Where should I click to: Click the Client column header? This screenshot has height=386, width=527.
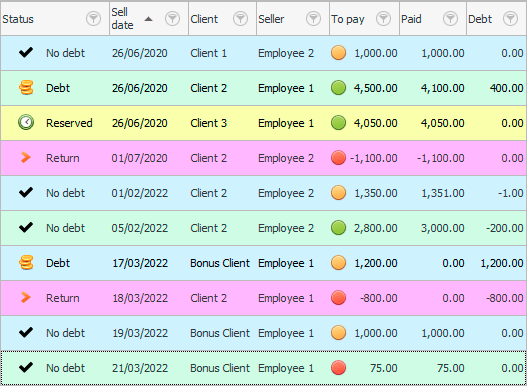[x=222, y=19]
